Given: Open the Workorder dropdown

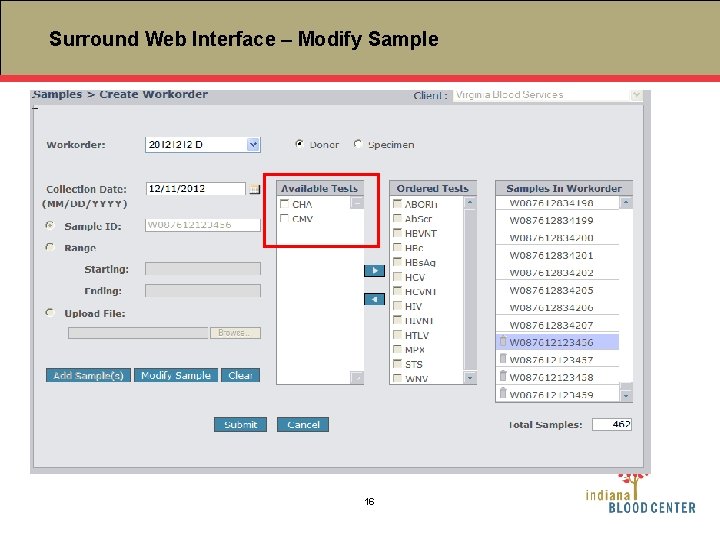Looking at the screenshot, I should 253,145.
